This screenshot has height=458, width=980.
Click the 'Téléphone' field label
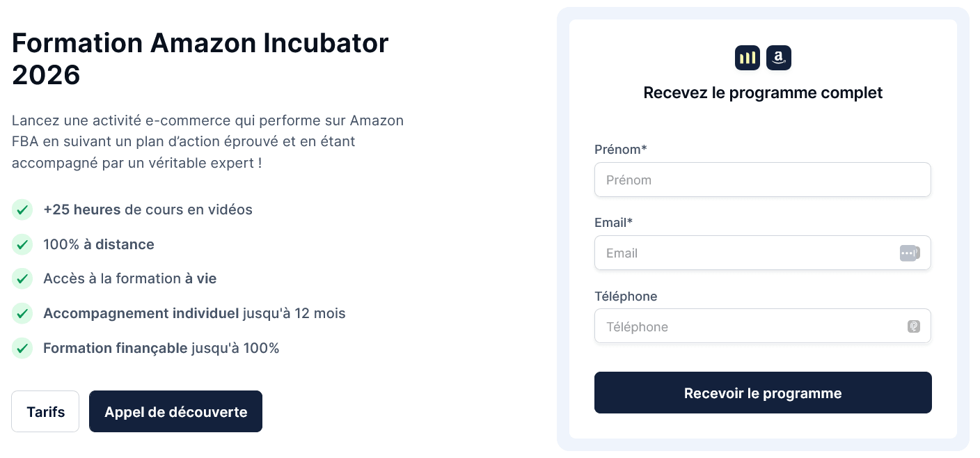point(626,297)
